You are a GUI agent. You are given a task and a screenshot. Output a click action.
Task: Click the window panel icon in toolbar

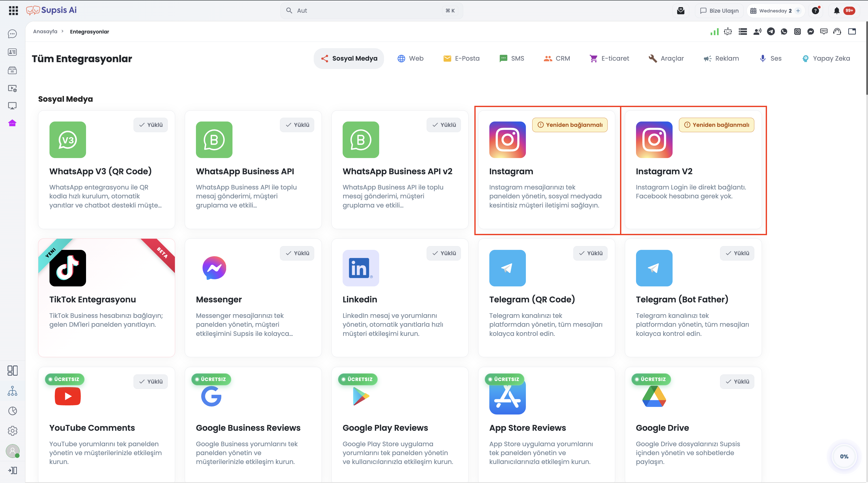(852, 31)
